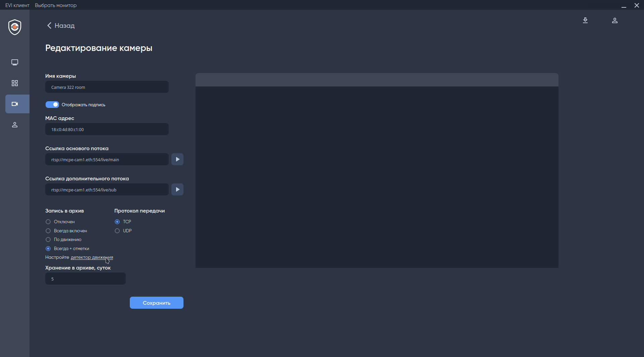This screenshot has width=644, height=357.
Task: Play the additional stream link preview
Action: pyautogui.click(x=177, y=189)
